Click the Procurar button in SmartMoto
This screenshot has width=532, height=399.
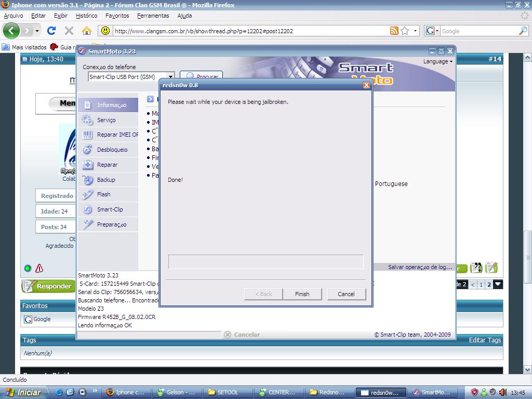pyautogui.click(x=201, y=75)
